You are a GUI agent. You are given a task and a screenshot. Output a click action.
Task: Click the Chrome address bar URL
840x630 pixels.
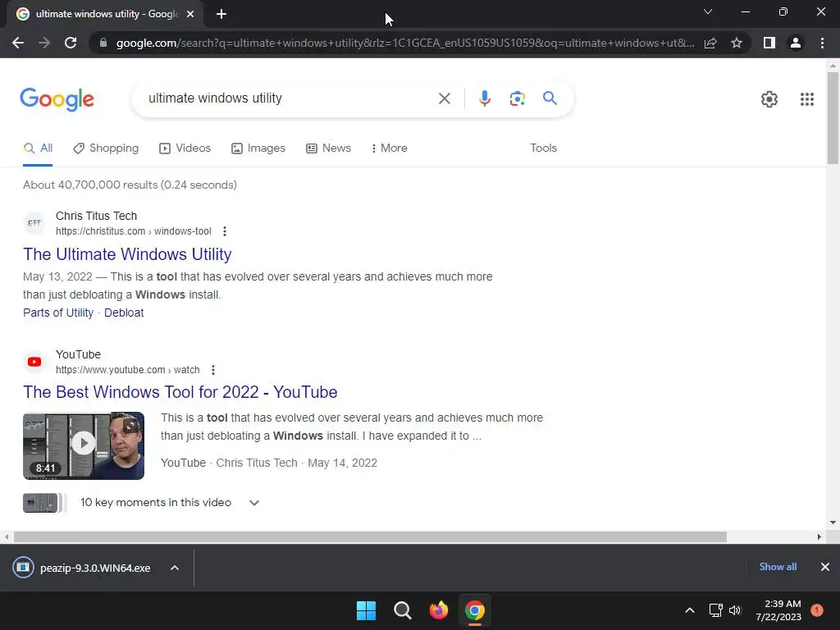pos(405,43)
